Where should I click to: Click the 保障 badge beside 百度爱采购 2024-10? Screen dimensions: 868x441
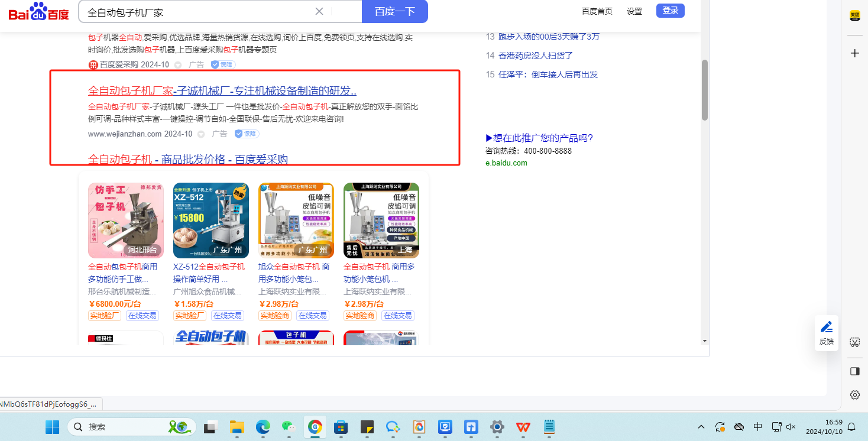point(223,65)
